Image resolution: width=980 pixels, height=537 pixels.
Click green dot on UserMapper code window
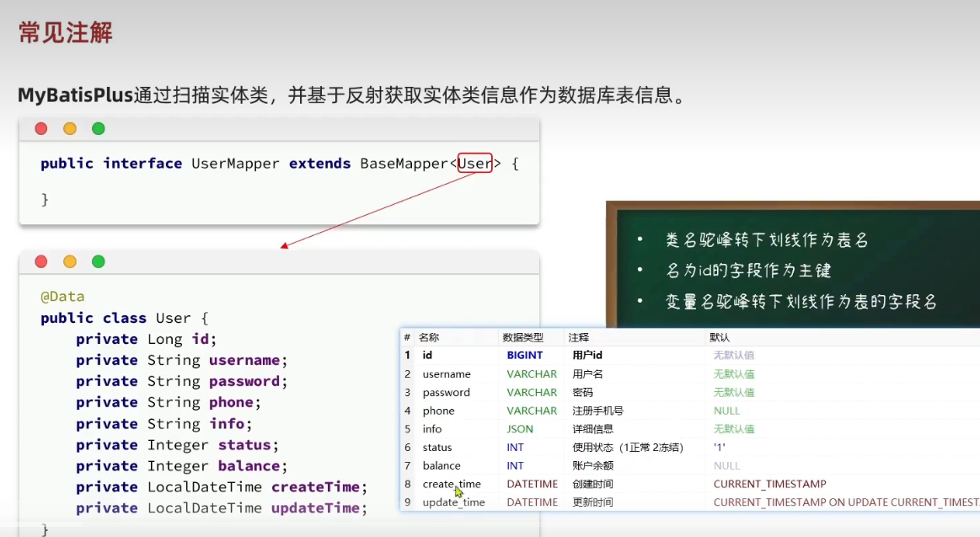point(99,129)
